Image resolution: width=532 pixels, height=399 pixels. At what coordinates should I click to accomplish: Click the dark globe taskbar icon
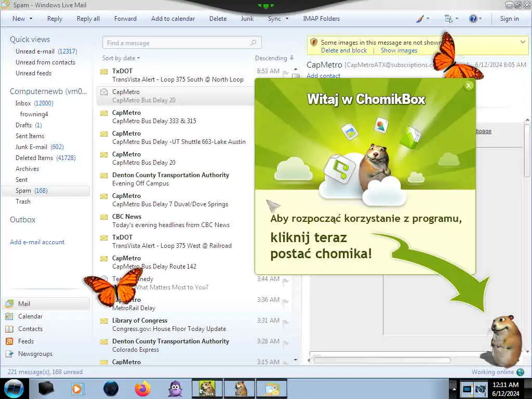click(111, 389)
